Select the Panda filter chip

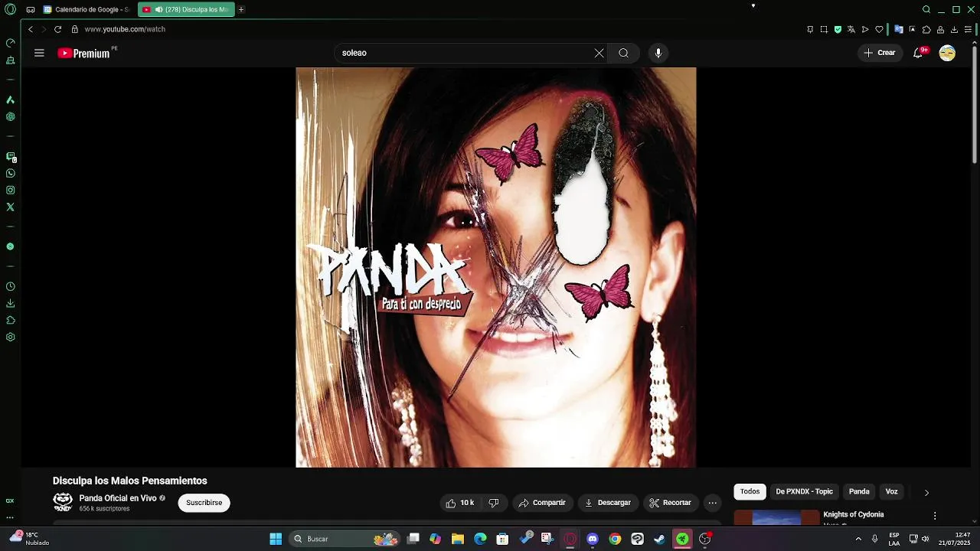tap(859, 491)
